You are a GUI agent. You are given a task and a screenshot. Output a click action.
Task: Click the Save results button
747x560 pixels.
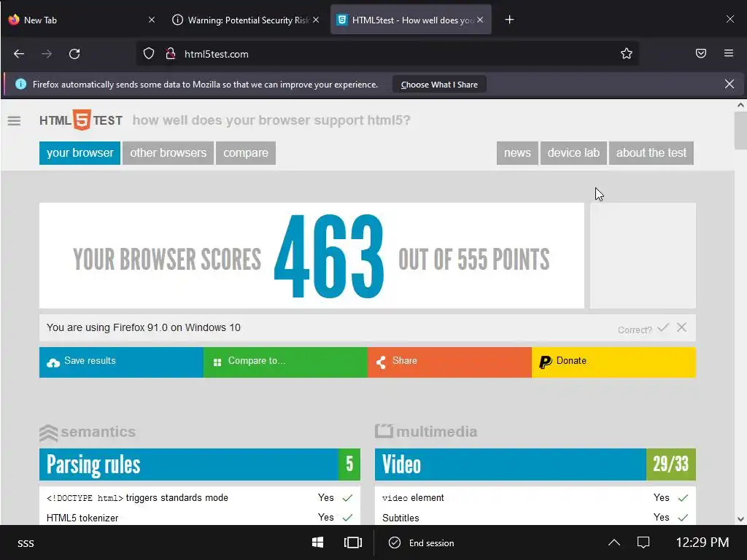pyautogui.click(x=122, y=362)
